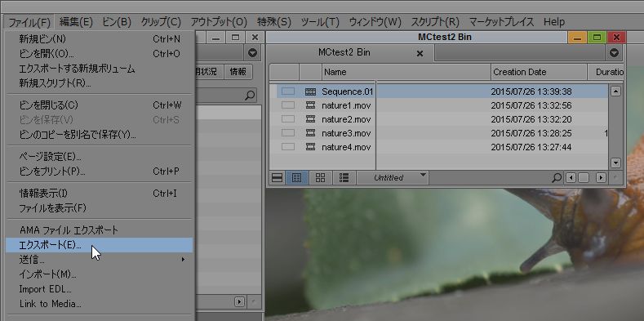Click color box for Sequence.01
The image size is (644, 321).
point(288,91)
